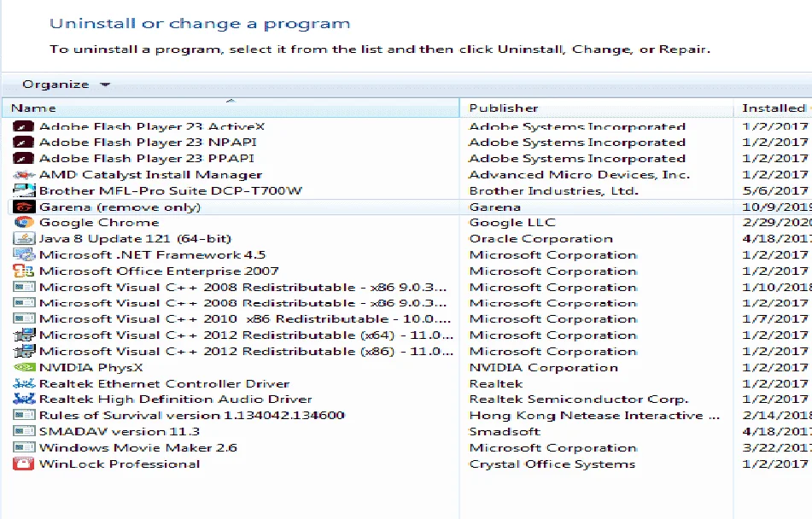Click the Rules of Survival program icon
Viewport: 812px width, 519px height.
[23, 415]
